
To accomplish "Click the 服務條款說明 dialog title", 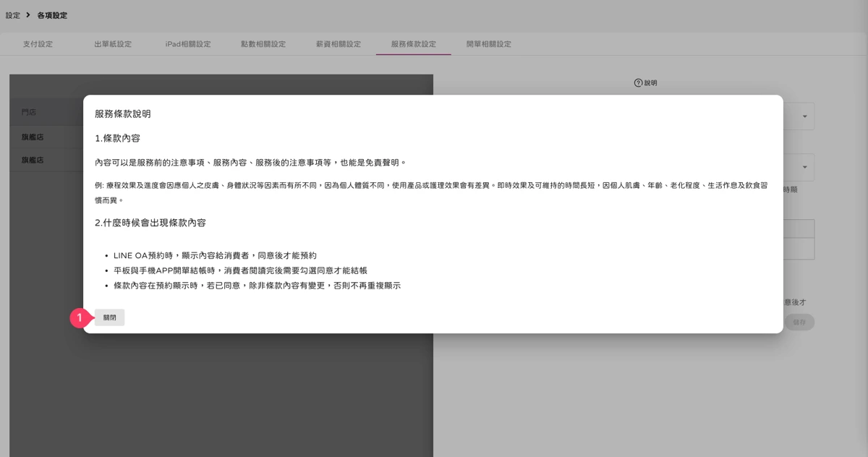I will (x=123, y=114).
